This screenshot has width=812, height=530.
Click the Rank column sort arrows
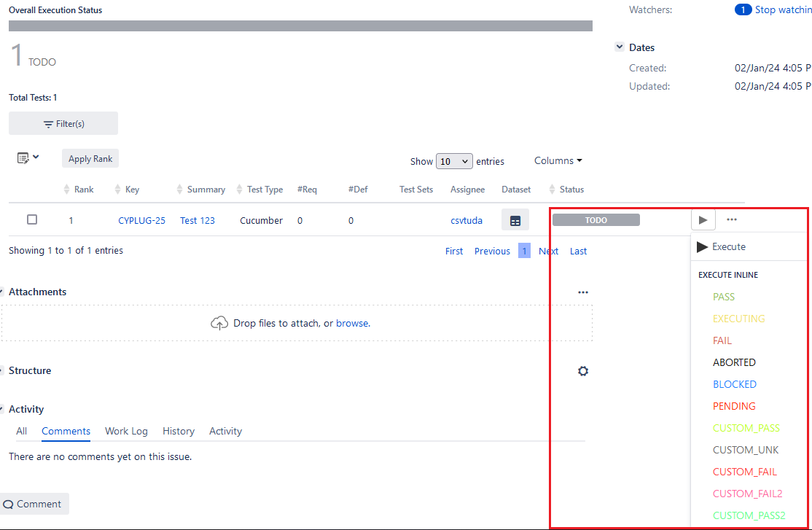[67, 190]
